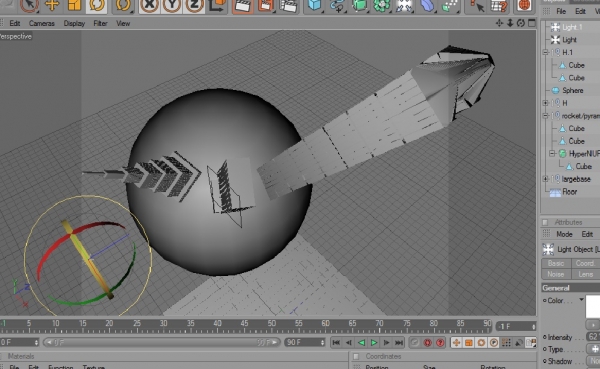Image resolution: width=600 pixels, height=369 pixels.
Task: Select the live selection arrow tool
Action: click(x=29, y=5)
